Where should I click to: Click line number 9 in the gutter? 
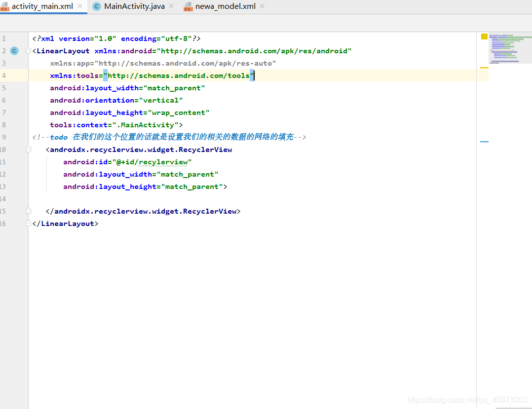pos(4,137)
